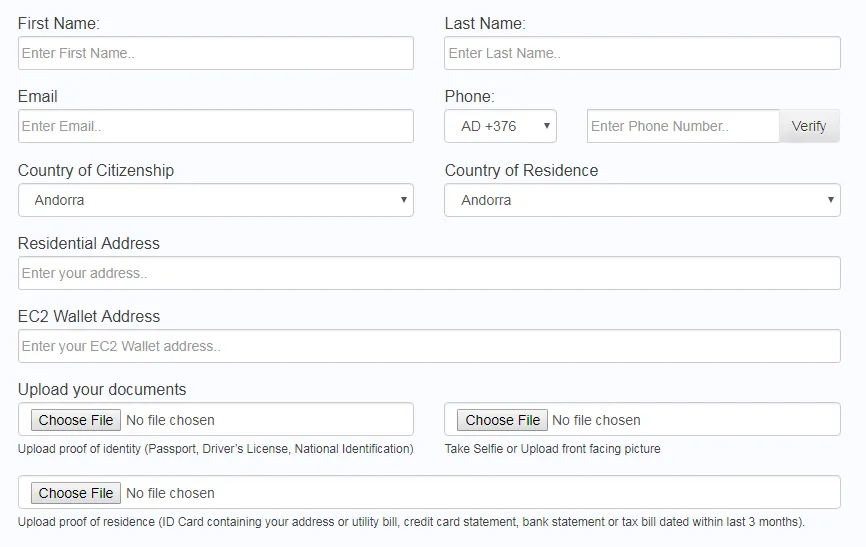The width and height of the screenshot is (866, 547).
Task: Choose File for proof of residence
Action: tap(76, 493)
